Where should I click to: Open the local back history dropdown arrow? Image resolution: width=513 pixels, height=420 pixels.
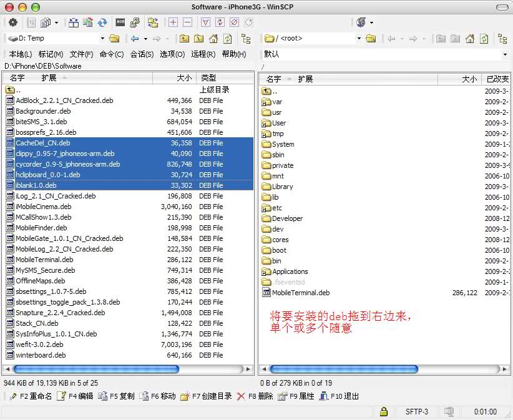click(x=145, y=39)
